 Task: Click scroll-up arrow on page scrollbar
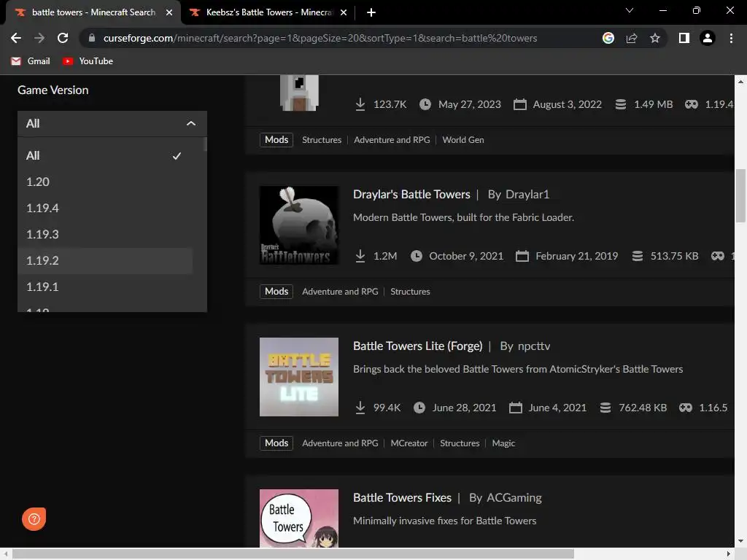click(x=740, y=82)
